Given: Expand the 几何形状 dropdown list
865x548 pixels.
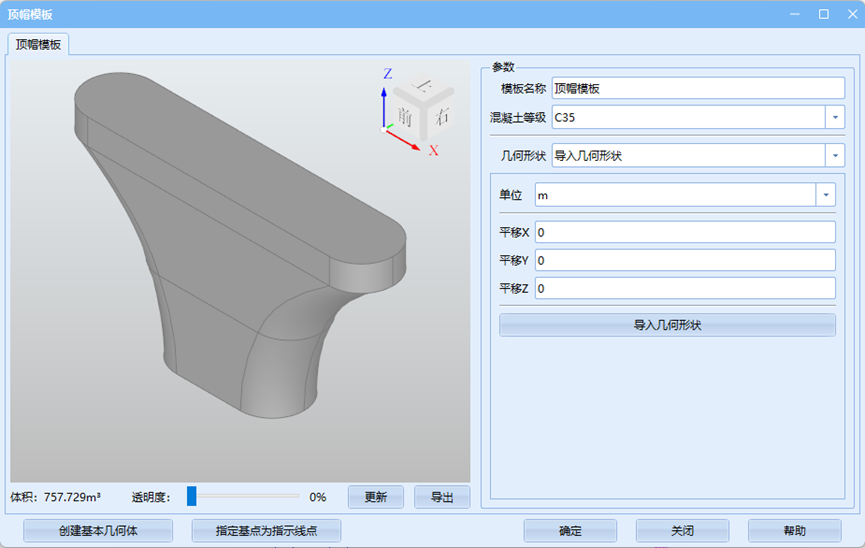Looking at the screenshot, I should [835, 155].
